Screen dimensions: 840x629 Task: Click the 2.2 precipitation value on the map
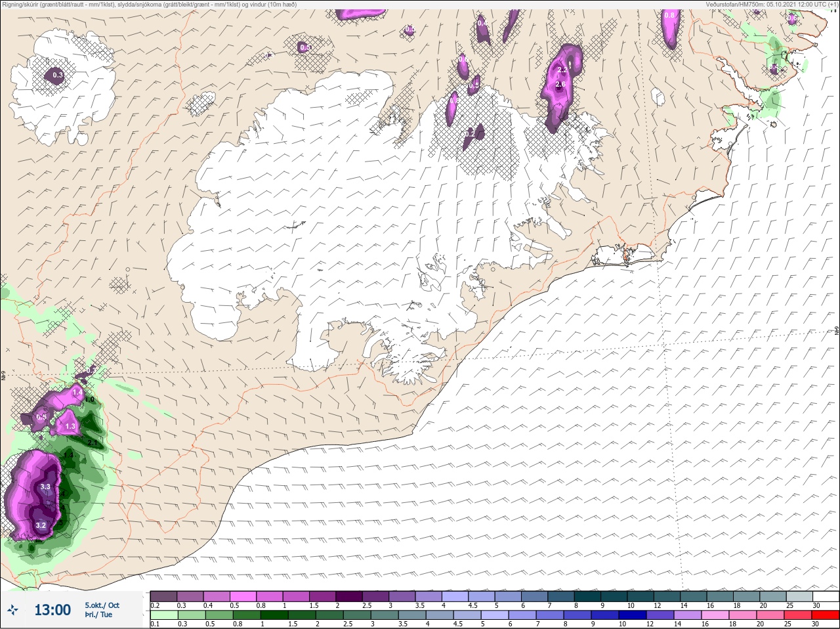point(562,70)
